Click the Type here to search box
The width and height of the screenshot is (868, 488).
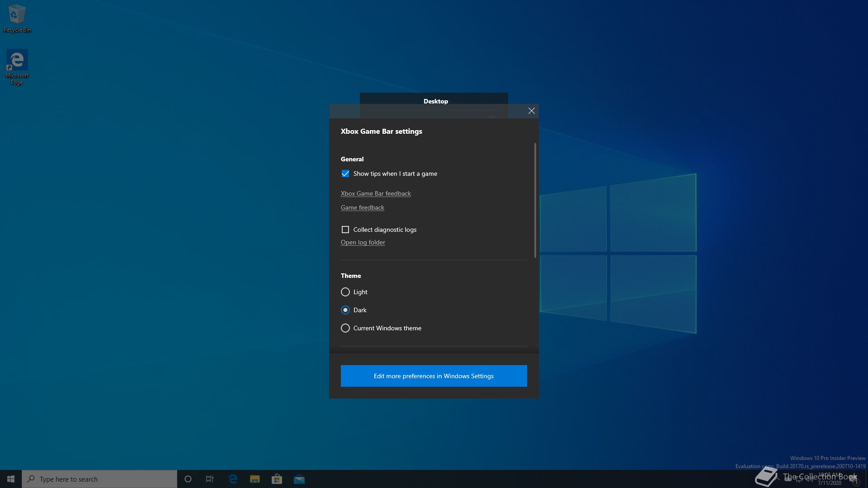99,479
